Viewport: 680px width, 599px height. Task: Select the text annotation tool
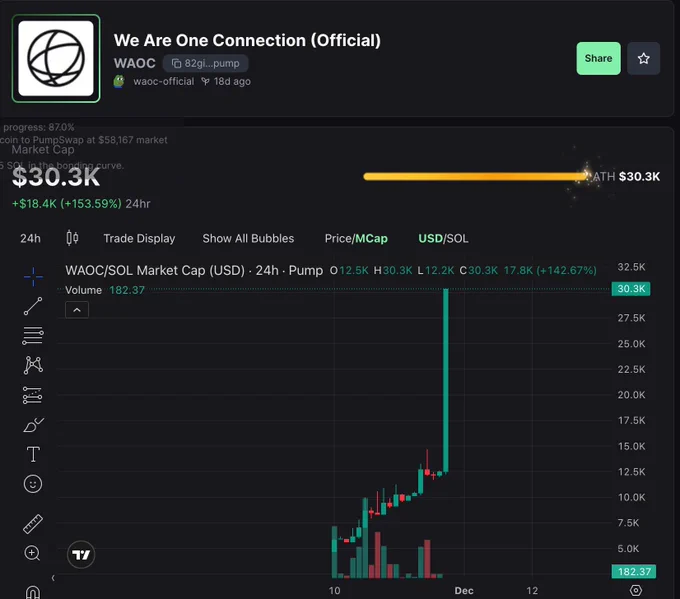coord(33,455)
